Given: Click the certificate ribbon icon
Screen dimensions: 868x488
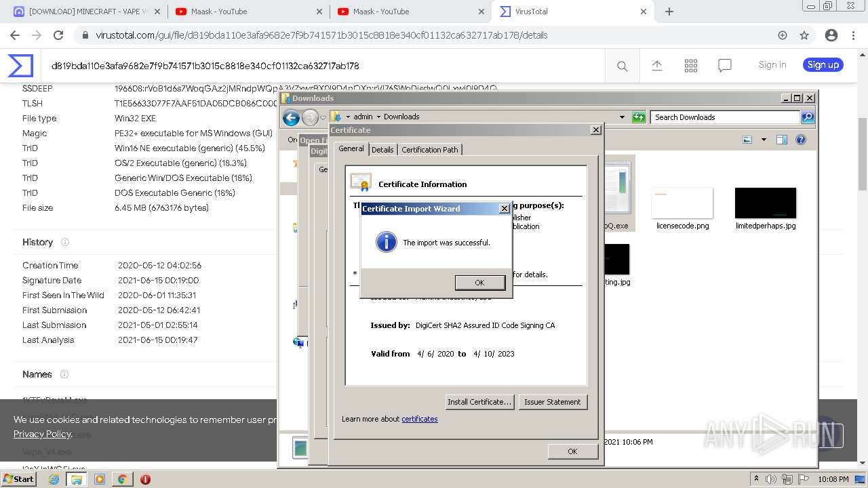Looking at the screenshot, I should (x=360, y=183).
